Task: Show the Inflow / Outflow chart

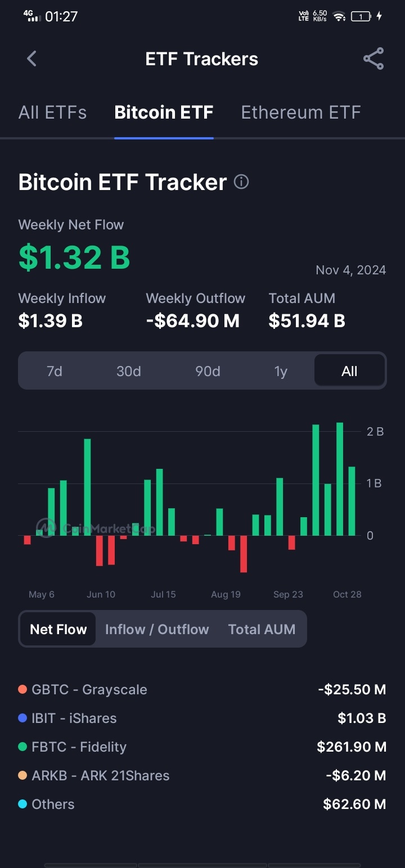Action: click(x=157, y=629)
